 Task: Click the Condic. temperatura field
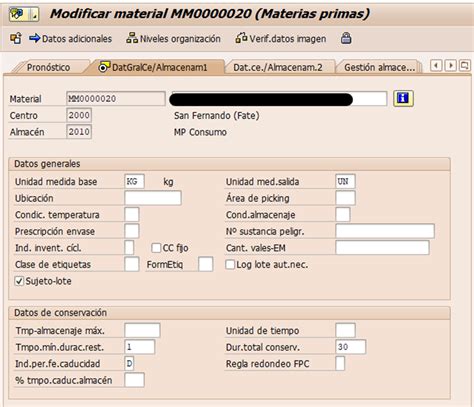pos(132,214)
